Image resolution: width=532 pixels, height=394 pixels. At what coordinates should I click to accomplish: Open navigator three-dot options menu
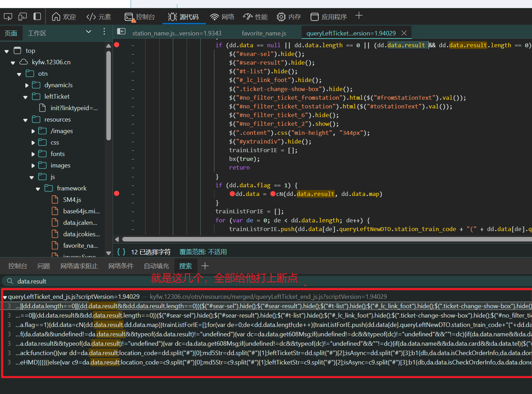coord(104,32)
